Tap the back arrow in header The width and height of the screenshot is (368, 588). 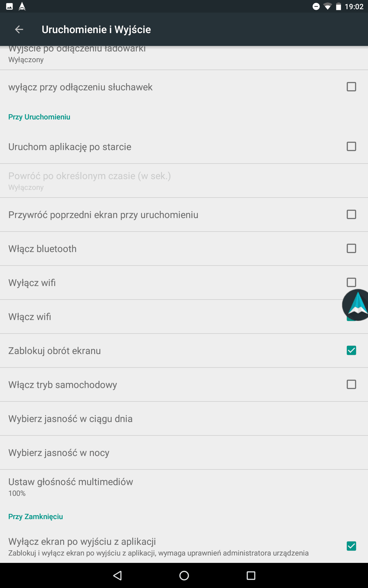tap(19, 29)
